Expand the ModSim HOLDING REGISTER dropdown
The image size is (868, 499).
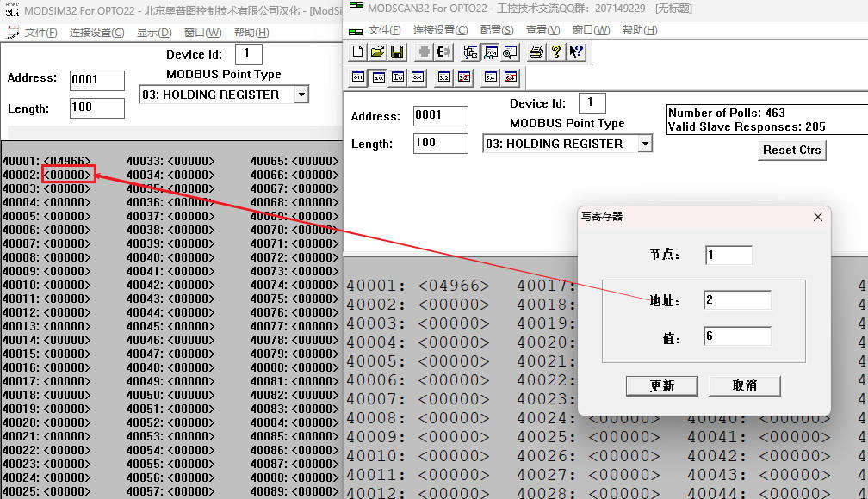301,95
